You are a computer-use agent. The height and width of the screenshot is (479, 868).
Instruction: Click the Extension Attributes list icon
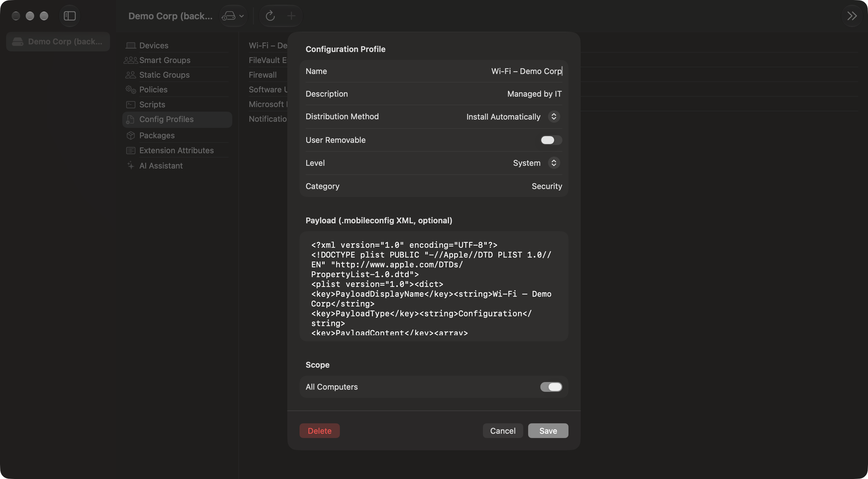pos(131,150)
